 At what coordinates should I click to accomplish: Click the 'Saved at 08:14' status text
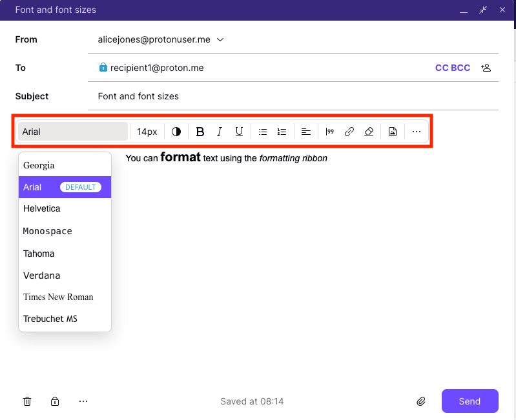point(252,401)
